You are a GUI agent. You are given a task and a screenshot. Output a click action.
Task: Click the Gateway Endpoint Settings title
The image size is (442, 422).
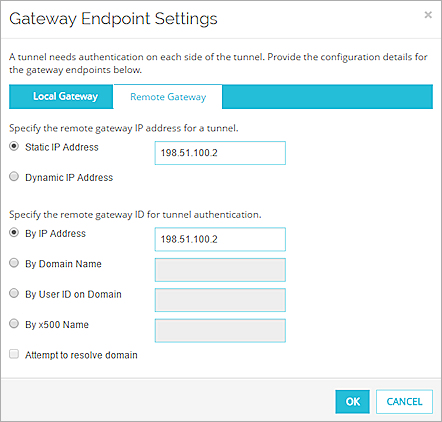pos(113,18)
